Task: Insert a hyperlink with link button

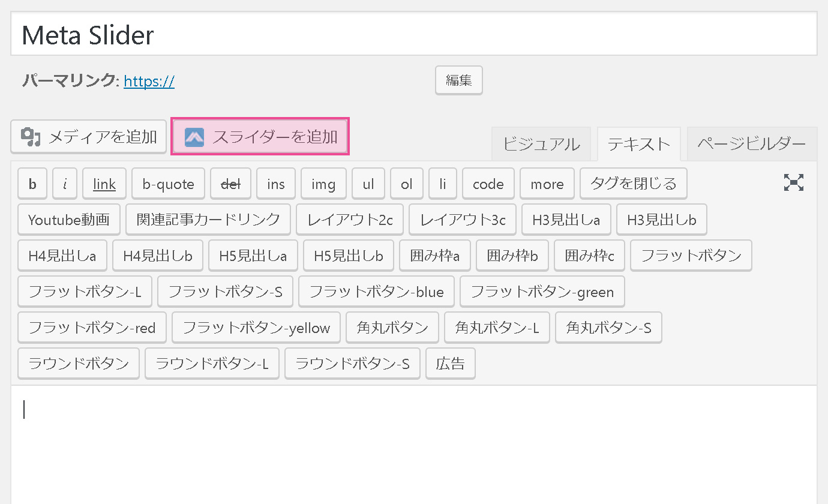Action: click(x=104, y=184)
